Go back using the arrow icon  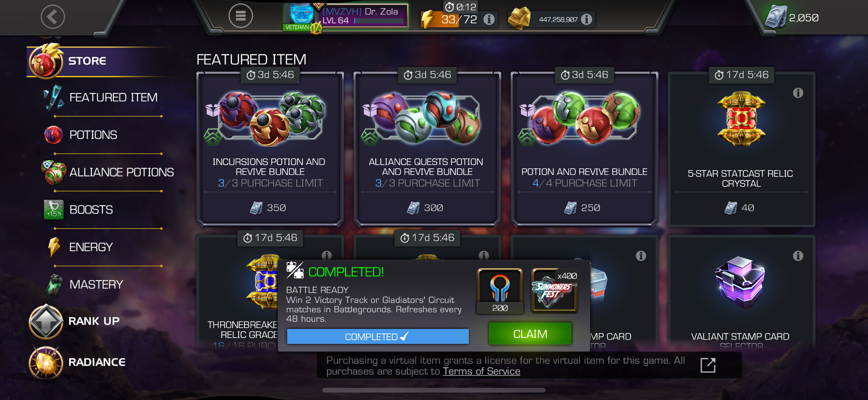[52, 16]
